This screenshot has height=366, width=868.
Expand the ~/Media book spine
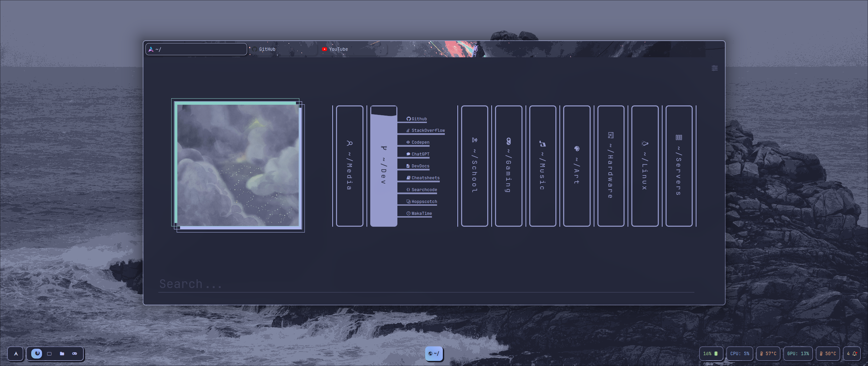click(x=349, y=166)
